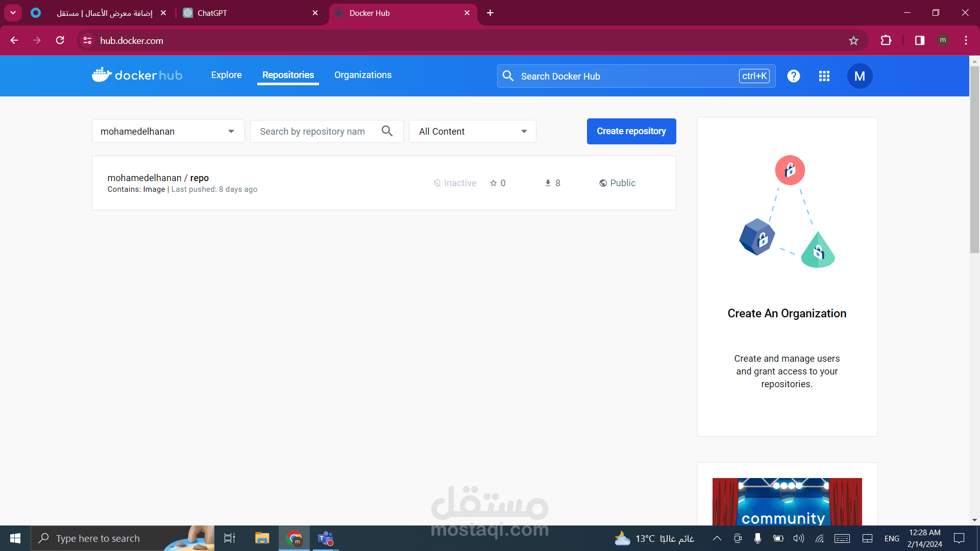Click the star icon on repo row
This screenshot has width=980, height=551.
pyautogui.click(x=494, y=183)
